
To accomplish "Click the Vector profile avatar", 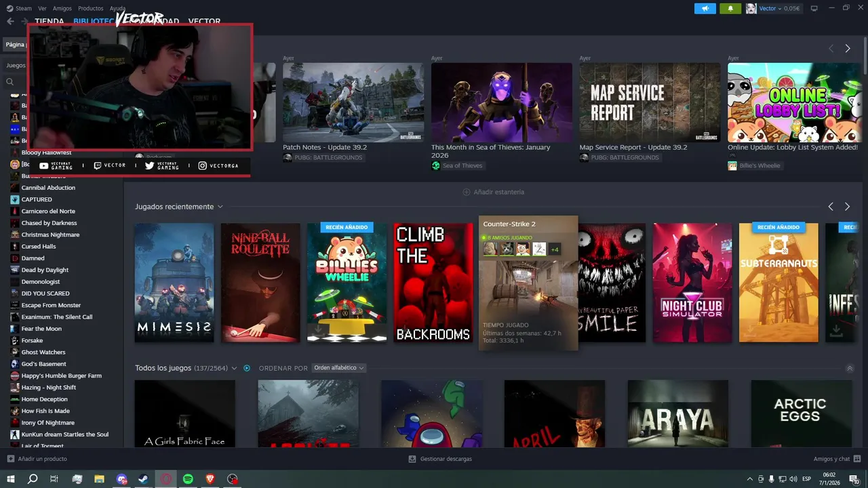I will (751, 8).
